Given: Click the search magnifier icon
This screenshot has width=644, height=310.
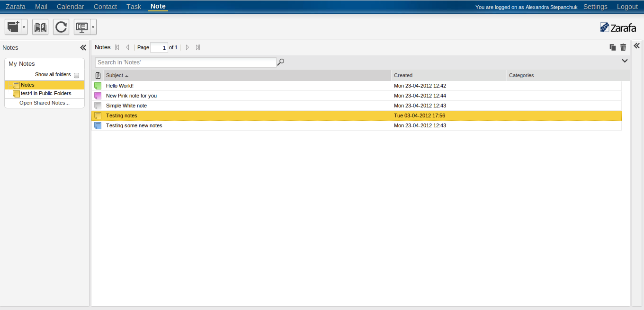Looking at the screenshot, I should coord(281,62).
